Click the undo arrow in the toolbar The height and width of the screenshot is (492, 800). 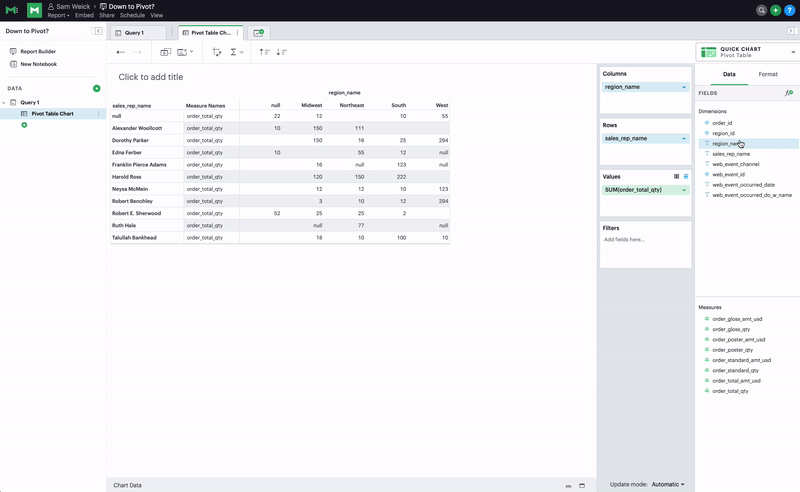(121, 52)
